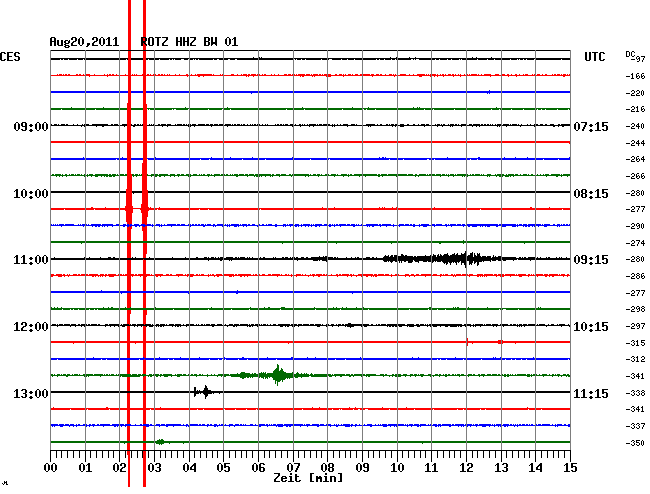Click minute tick label 10 on time axis
Screen dimensions: 650x494
(x=397, y=468)
